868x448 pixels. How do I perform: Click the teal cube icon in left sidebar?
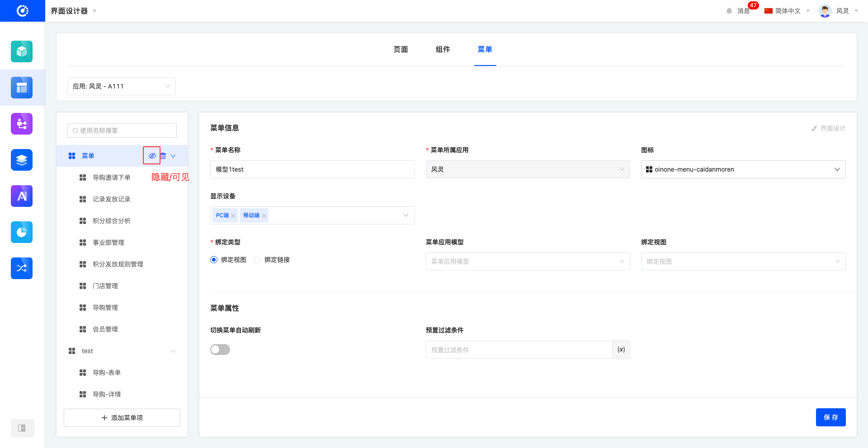click(x=22, y=51)
